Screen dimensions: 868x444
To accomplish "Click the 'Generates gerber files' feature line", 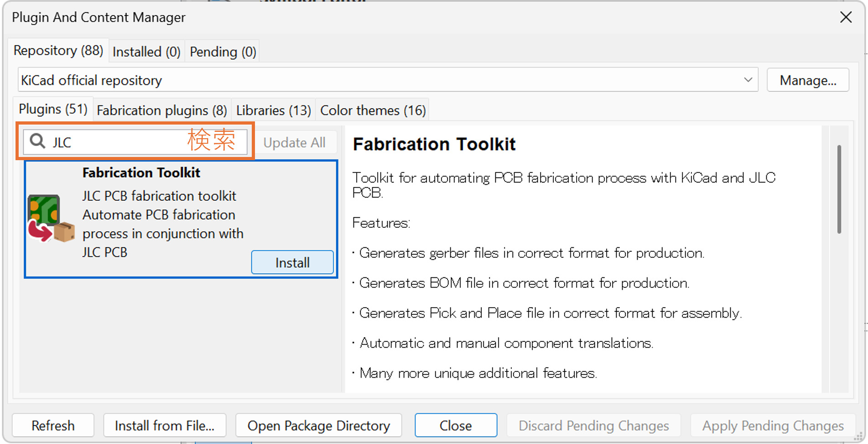I will pyautogui.click(x=528, y=253).
